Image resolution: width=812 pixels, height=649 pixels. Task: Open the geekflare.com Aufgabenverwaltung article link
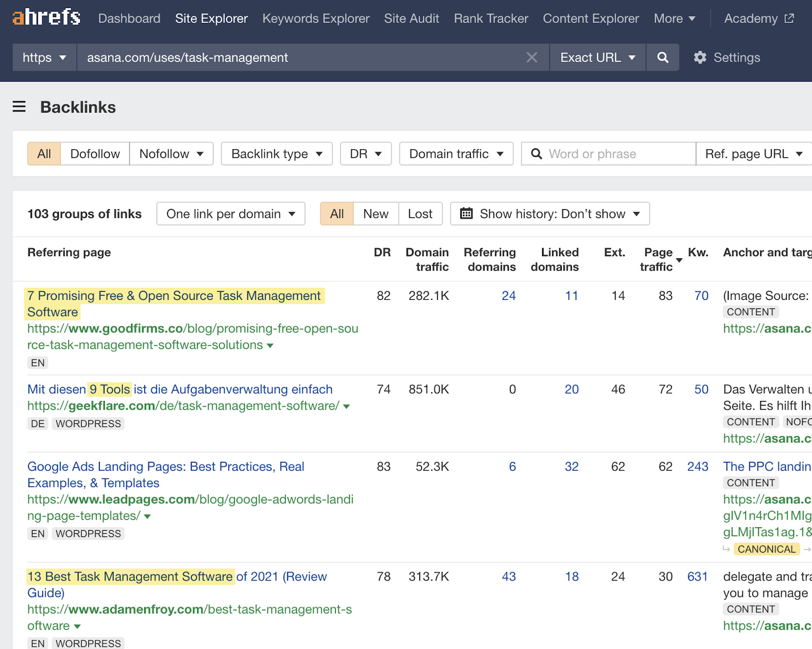coord(180,389)
